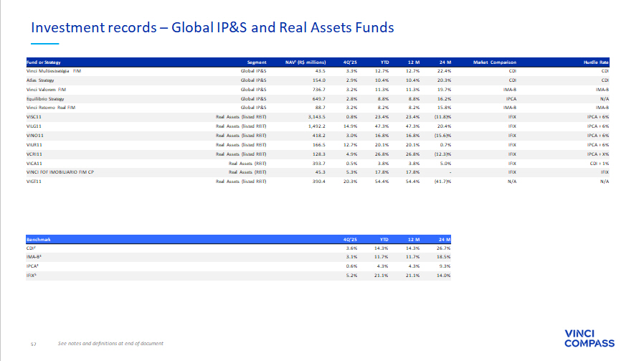
Task: Click the "NAV (R$ millions)" column header
Action: pos(306,62)
